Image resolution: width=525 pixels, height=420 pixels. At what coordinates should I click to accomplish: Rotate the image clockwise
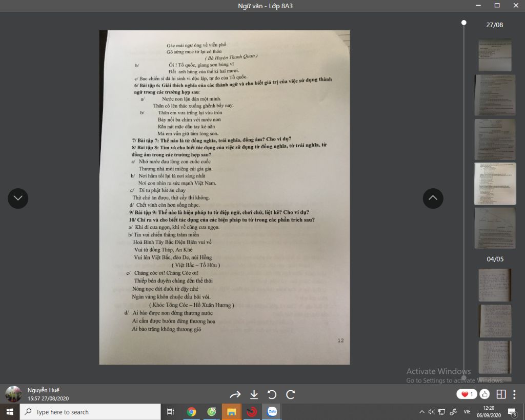click(x=290, y=394)
